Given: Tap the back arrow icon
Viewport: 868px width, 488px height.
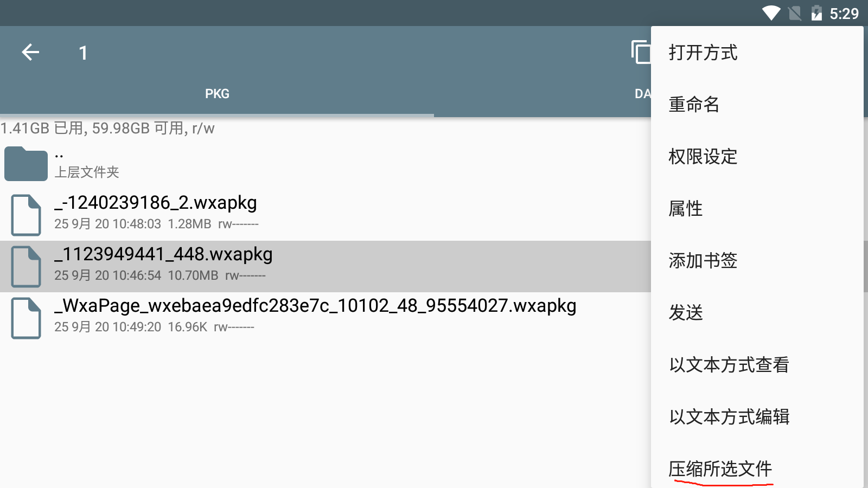Looking at the screenshot, I should tap(30, 52).
